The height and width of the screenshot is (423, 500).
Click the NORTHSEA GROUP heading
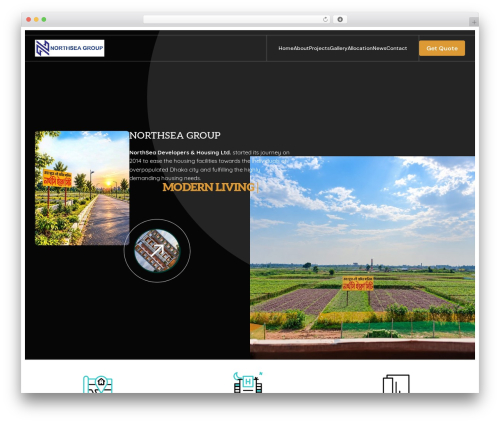click(x=175, y=135)
